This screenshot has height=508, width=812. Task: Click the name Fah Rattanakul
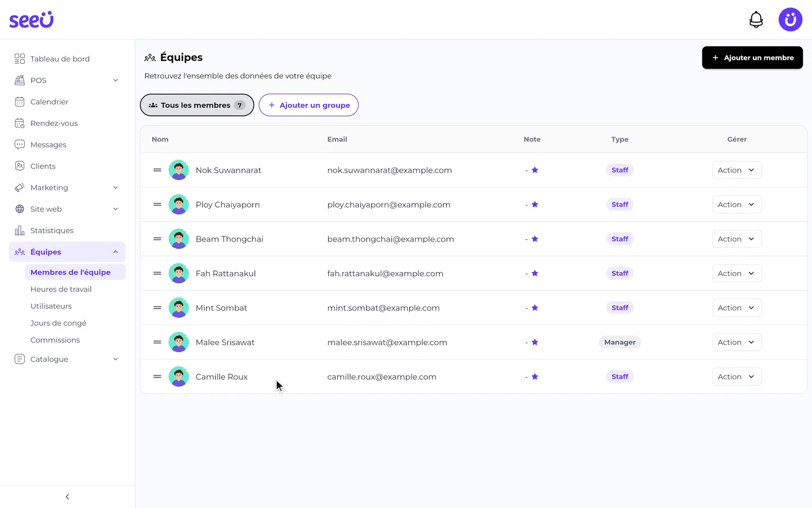[226, 273]
